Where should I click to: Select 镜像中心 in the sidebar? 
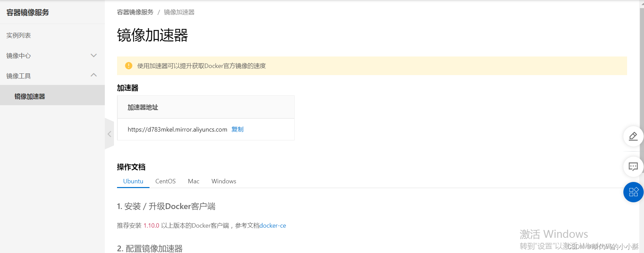19,56
